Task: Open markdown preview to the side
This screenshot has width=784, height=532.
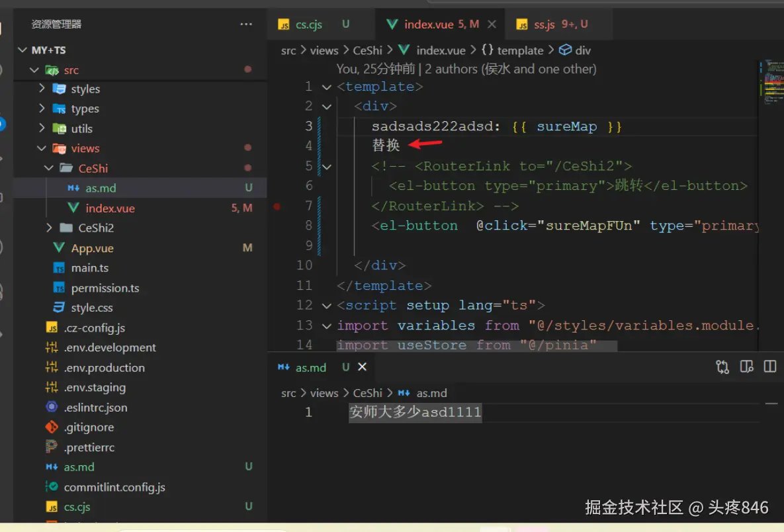Action: (746, 367)
